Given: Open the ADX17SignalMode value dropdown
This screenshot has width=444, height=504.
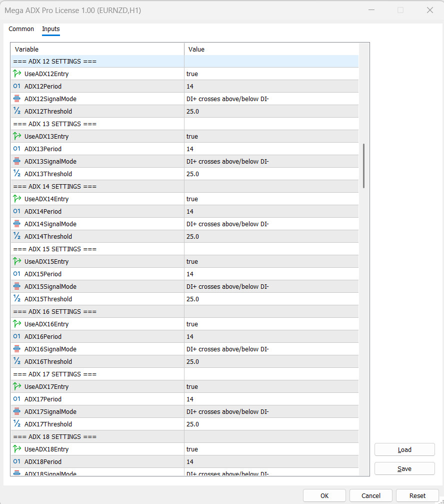Looking at the screenshot, I should click(x=271, y=411).
